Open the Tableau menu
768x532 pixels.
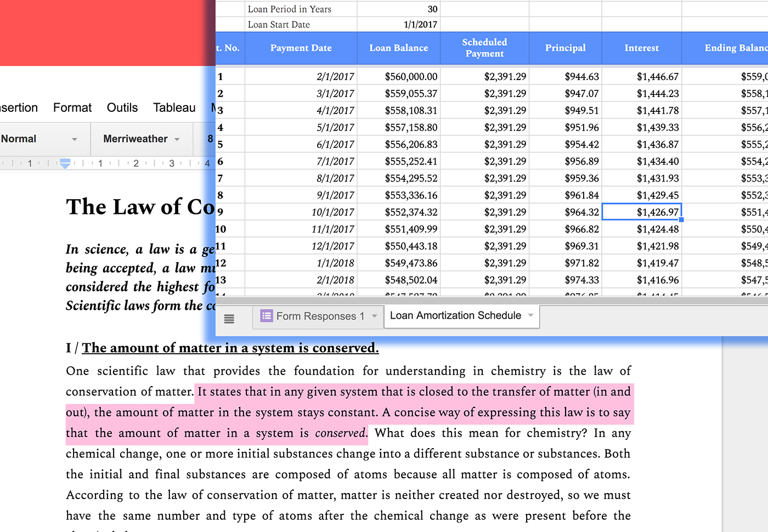point(174,107)
